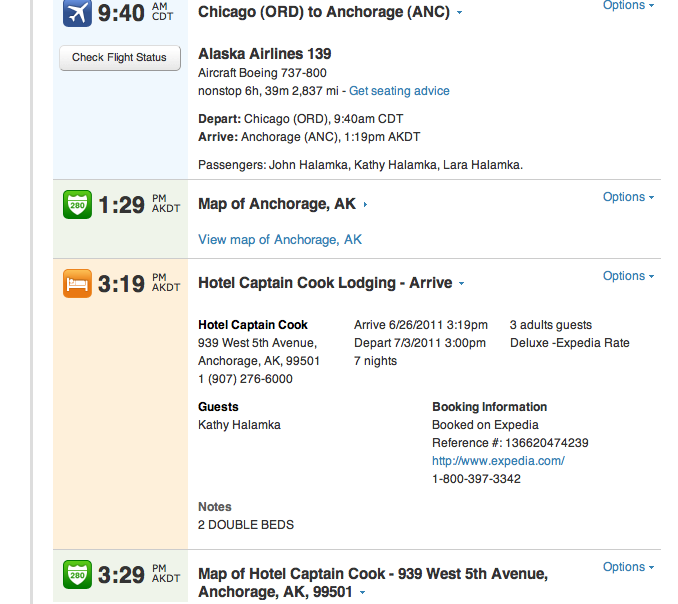The width and height of the screenshot is (678, 604).
Task: Open Options menu for the flight segment
Action: click(628, 6)
